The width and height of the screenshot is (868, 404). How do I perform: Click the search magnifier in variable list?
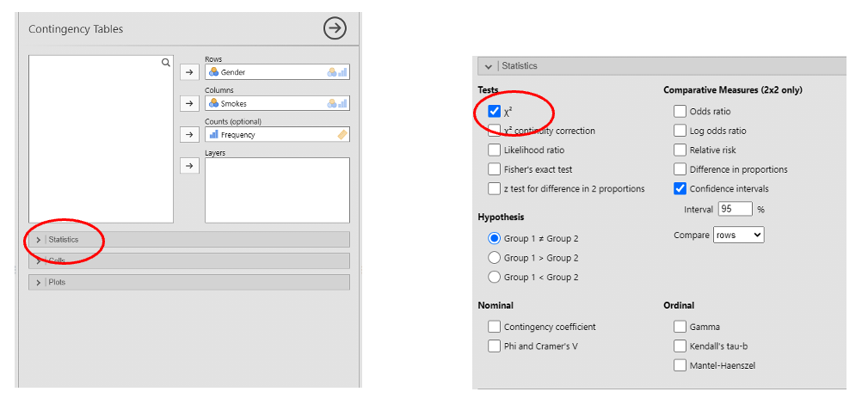pyautogui.click(x=165, y=63)
